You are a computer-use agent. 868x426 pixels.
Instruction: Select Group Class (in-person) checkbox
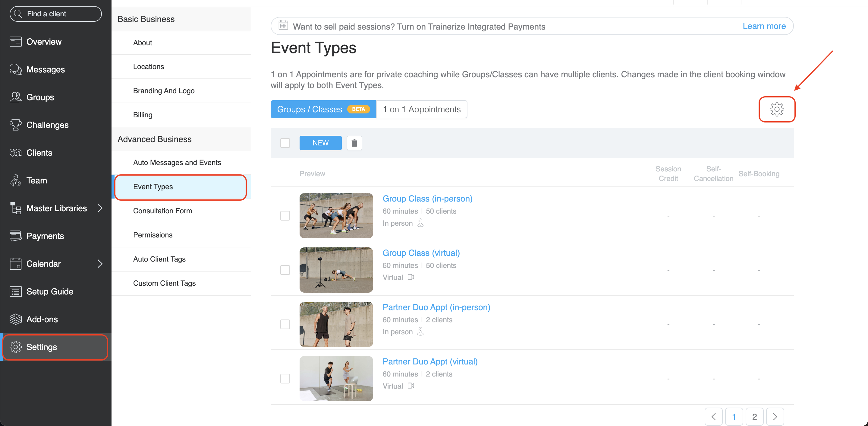click(285, 216)
